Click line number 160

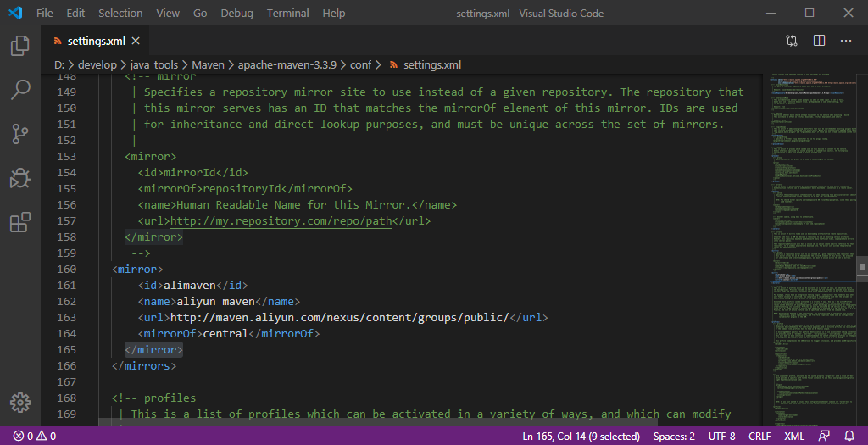66,269
